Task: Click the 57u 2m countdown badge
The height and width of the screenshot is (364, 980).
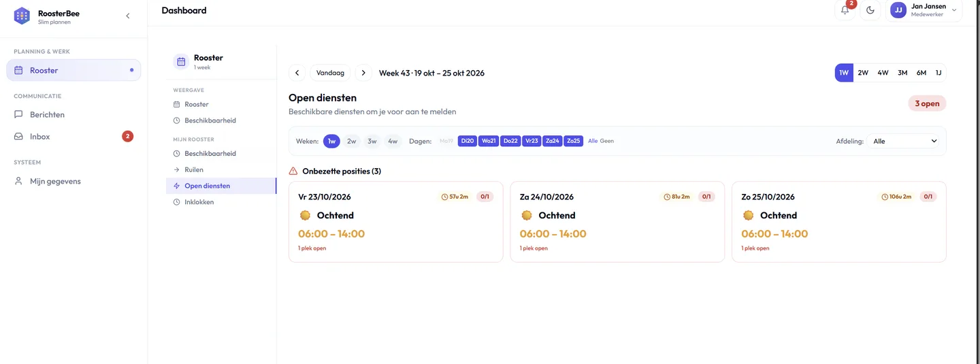Action: point(455,197)
